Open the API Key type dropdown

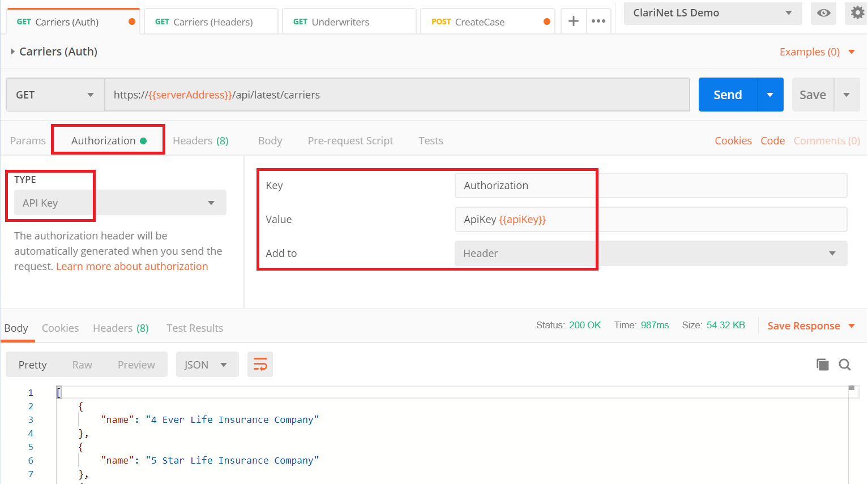120,203
